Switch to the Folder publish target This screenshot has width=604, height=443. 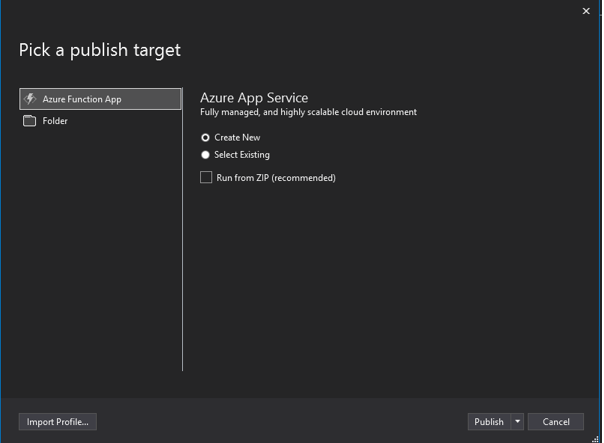[x=100, y=121]
